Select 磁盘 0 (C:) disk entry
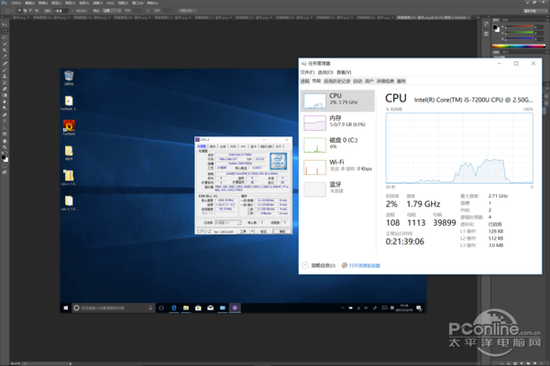The image size is (550, 366). (337, 145)
